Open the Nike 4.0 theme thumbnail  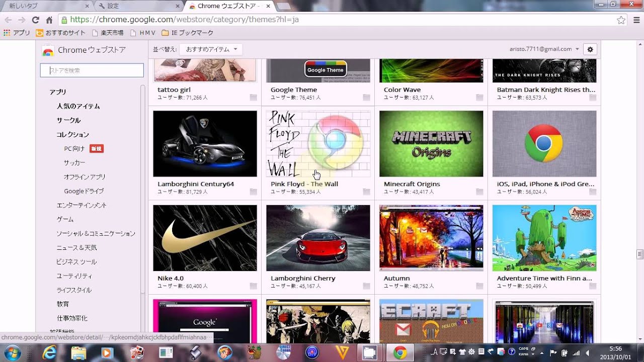coord(205,238)
